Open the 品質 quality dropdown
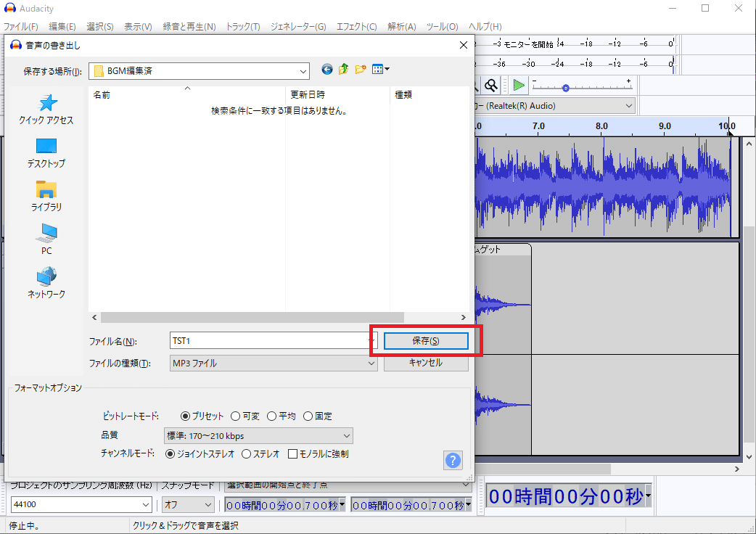The image size is (756, 534). tap(346, 435)
